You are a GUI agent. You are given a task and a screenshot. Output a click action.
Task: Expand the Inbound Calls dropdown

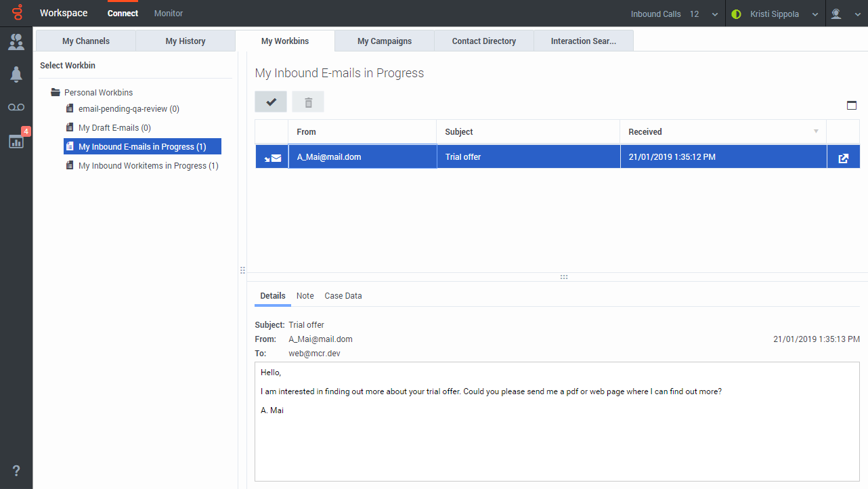tap(715, 14)
